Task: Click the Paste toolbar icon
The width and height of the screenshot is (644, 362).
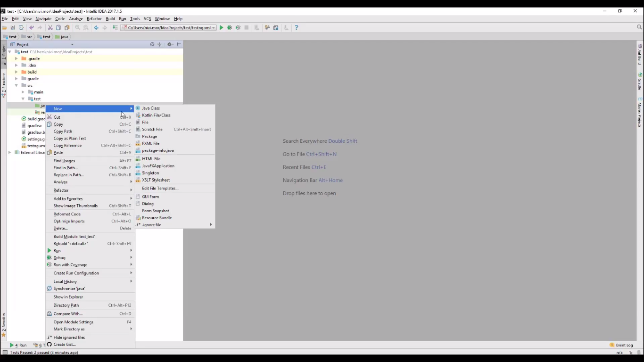Action: pyautogui.click(x=67, y=28)
